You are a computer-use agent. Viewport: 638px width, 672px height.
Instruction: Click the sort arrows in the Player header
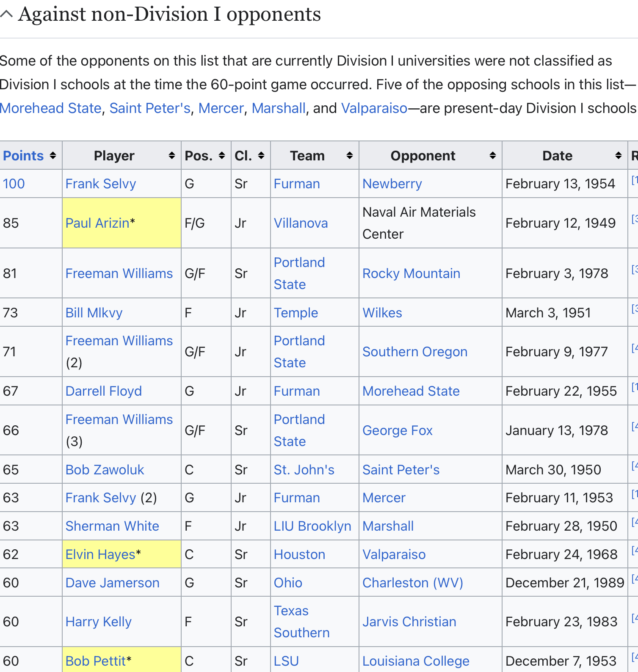tap(172, 156)
